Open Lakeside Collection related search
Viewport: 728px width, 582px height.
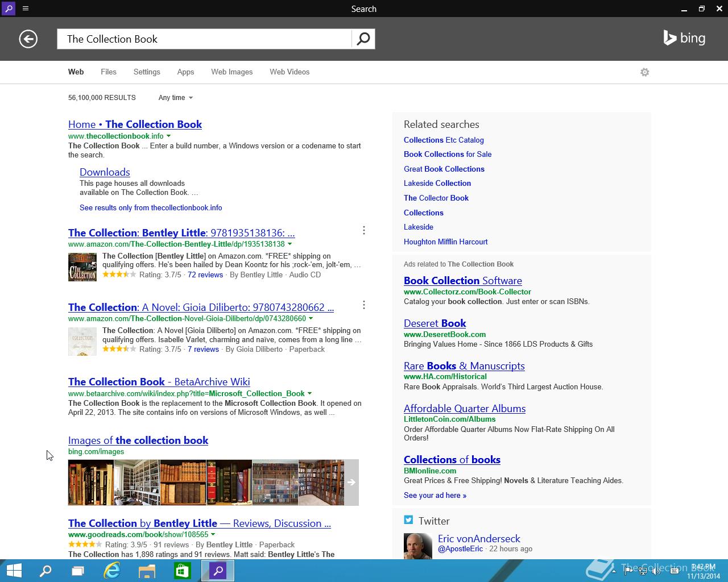pos(437,183)
